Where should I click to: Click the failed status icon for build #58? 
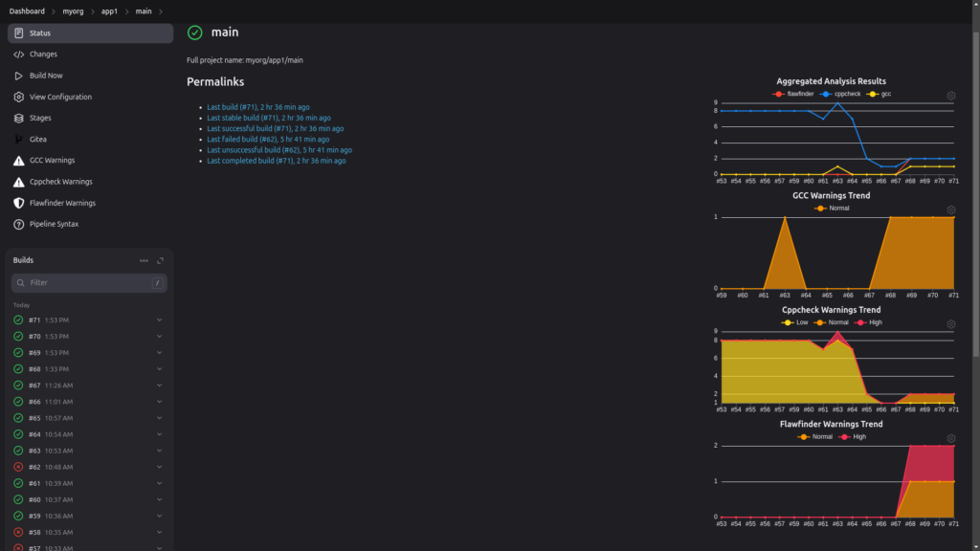pyautogui.click(x=18, y=532)
